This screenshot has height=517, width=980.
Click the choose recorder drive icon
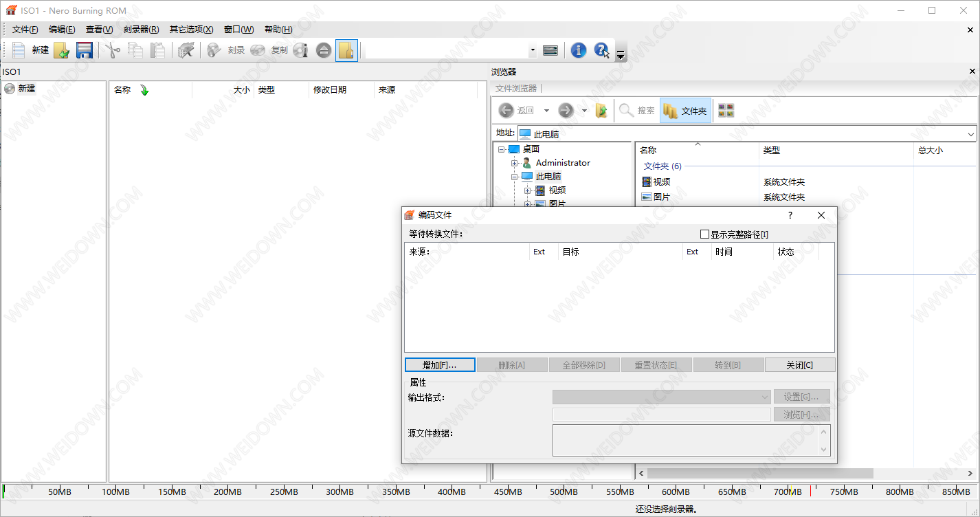tap(550, 50)
